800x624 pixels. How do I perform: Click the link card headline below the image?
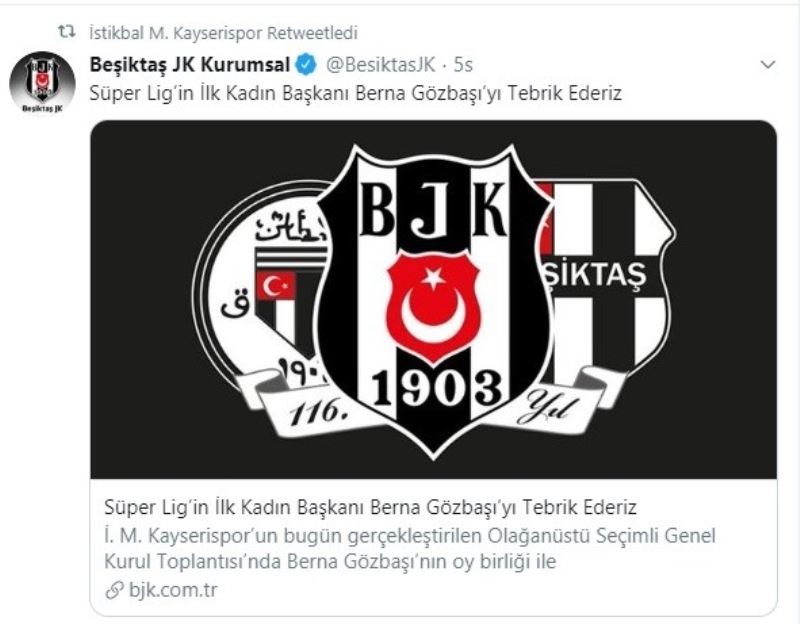(x=370, y=507)
